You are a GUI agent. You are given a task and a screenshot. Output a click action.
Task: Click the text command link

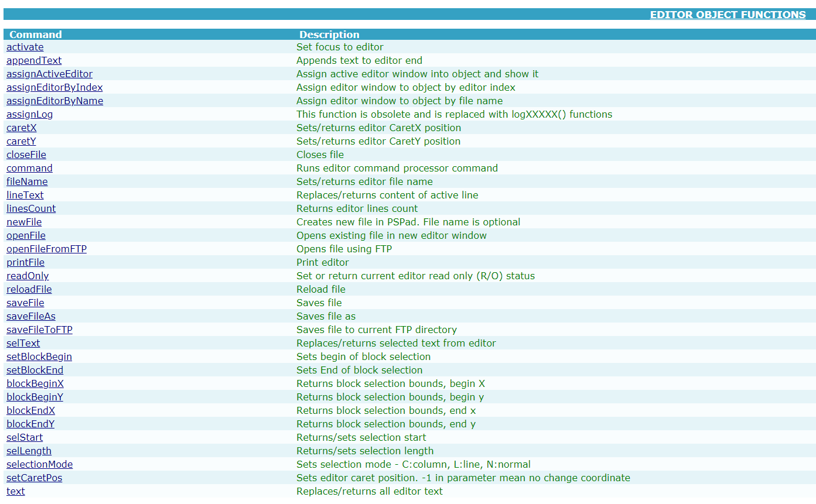[16, 491]
